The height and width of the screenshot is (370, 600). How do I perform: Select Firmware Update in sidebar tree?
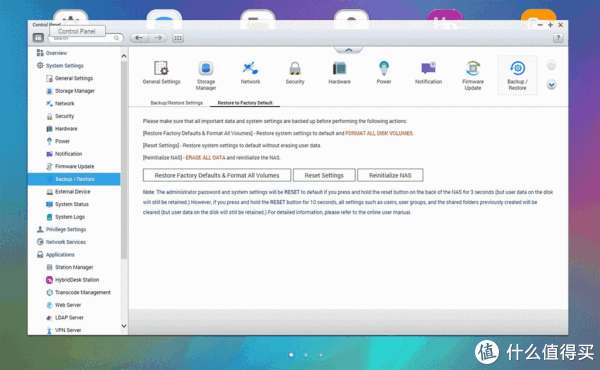point(74,166)
